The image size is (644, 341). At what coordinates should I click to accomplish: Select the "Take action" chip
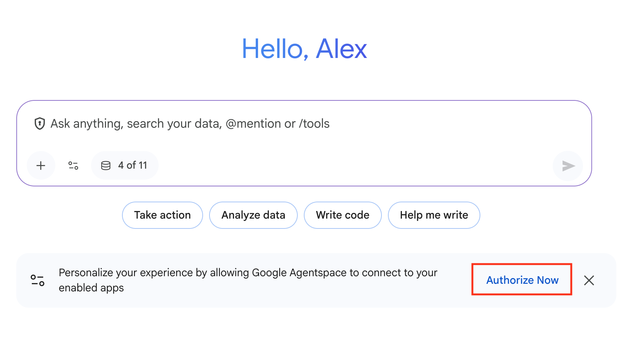162,215
